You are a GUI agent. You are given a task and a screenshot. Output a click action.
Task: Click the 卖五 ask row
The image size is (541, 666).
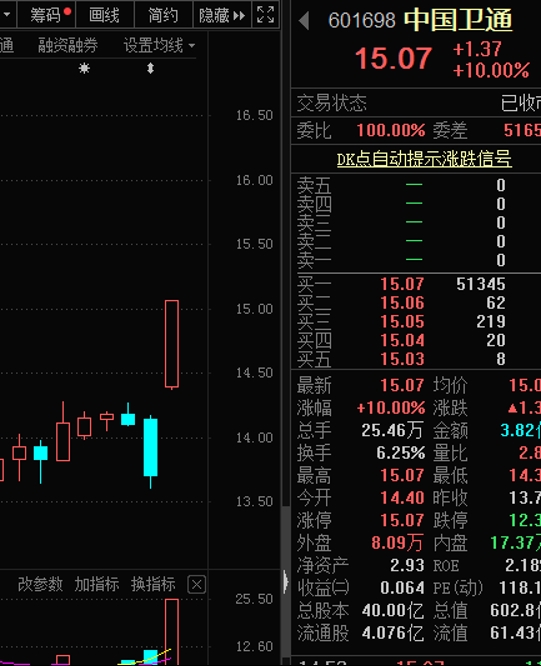point(416,185)
